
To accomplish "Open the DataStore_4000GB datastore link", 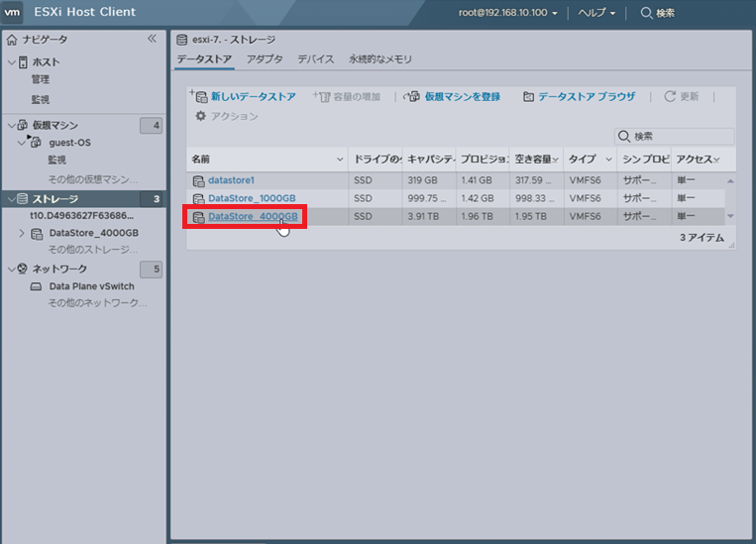I will coord(253,216).
